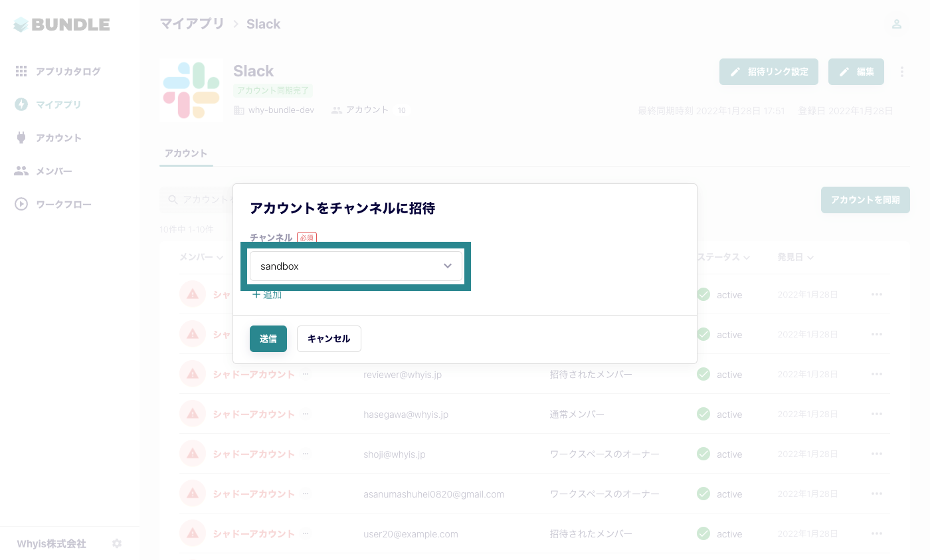Click the 送信 submit button
Viewport: 930px width, 560px height.
click(x=268, y=339)
